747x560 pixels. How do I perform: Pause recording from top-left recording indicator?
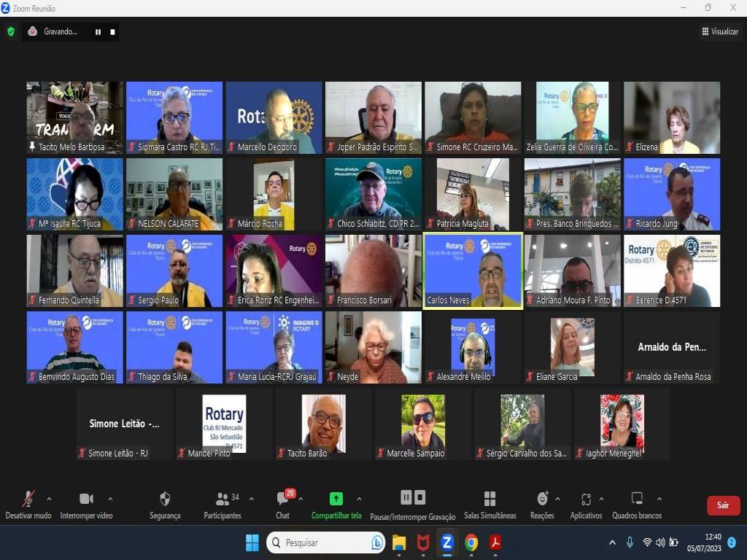(x=98, y=31)
